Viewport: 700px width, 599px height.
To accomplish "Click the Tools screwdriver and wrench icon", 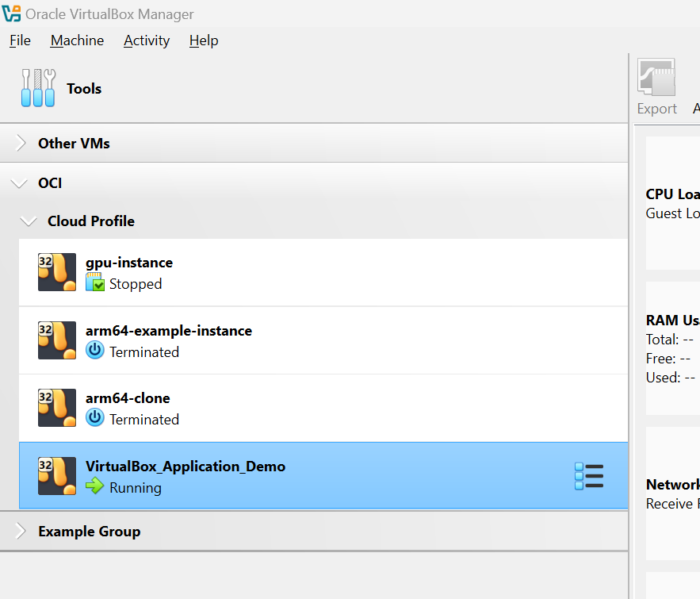I will click(38, 88).
